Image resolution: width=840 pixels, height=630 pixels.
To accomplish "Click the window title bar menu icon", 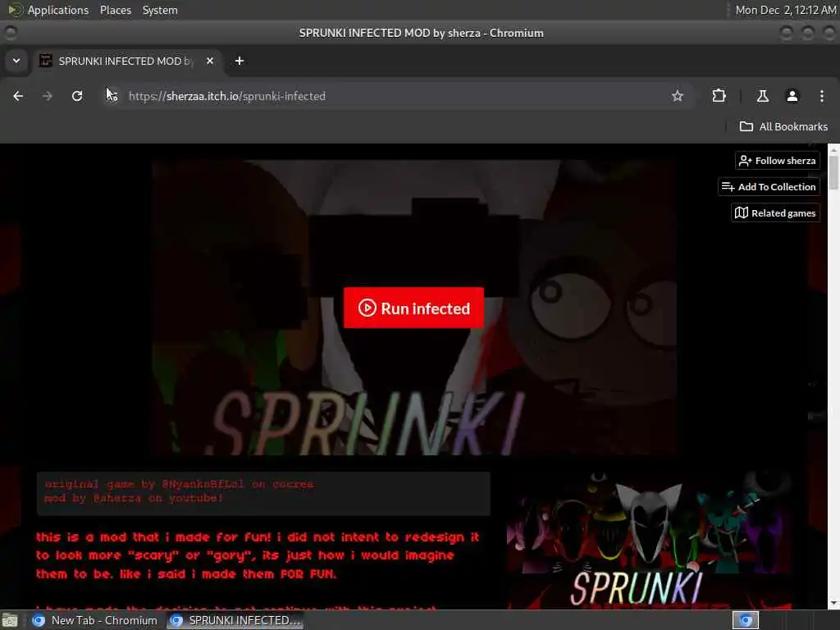I will click(11, 33).
